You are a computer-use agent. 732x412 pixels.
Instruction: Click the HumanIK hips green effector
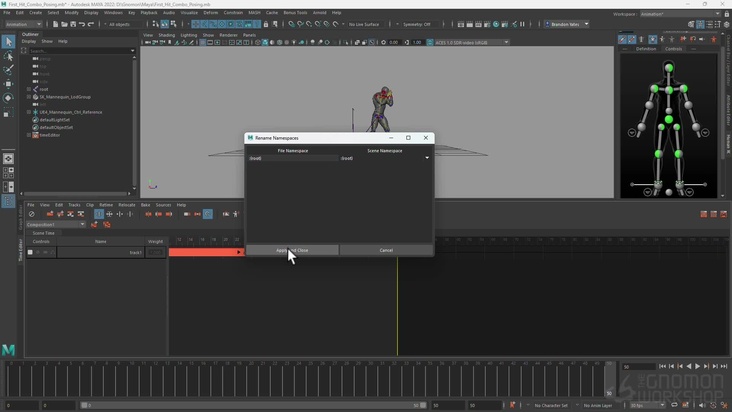point(669,120)
